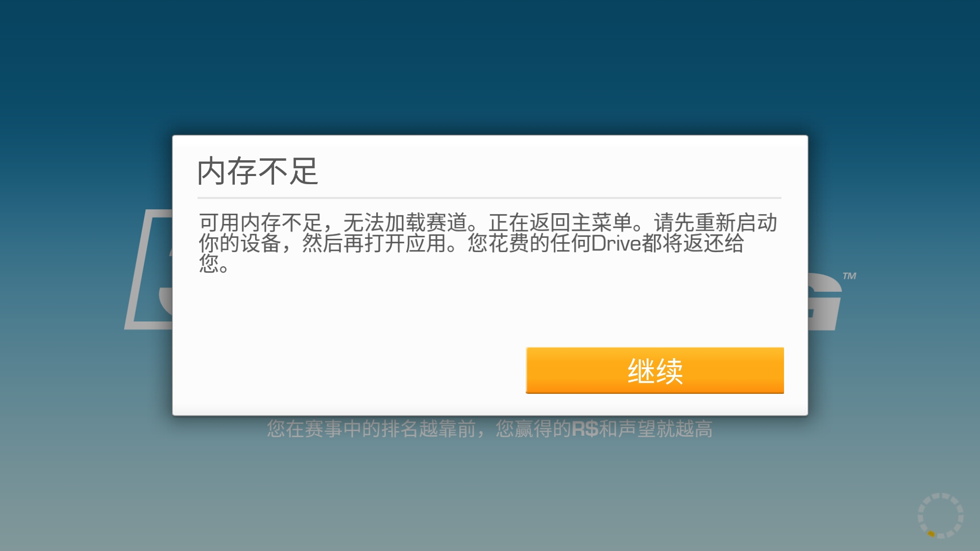Click the phrase 可用内存不足 in the message
The width and height of the screenshot is (980, 551).
pyautogui.click(x=260, y=223)
